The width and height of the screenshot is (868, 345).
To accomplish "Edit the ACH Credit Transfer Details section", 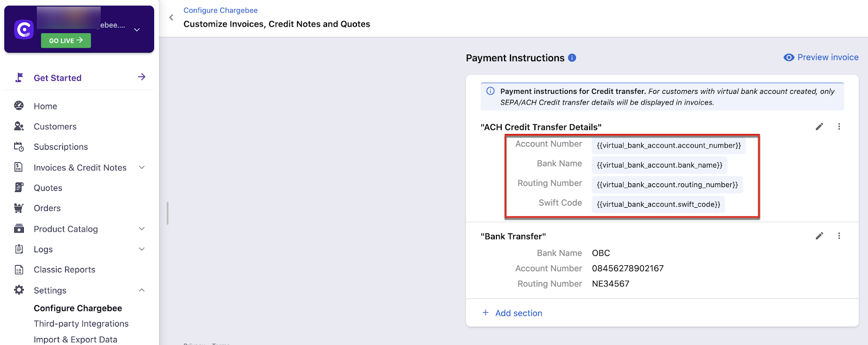I will click(819, 126).
